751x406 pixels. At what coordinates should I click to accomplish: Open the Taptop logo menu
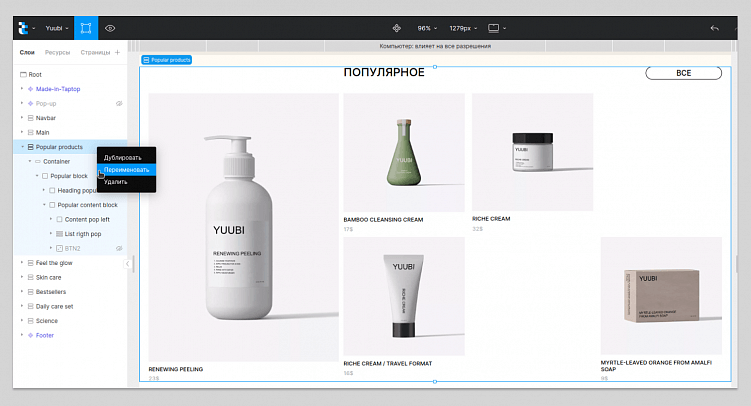(x=26, y=28)
